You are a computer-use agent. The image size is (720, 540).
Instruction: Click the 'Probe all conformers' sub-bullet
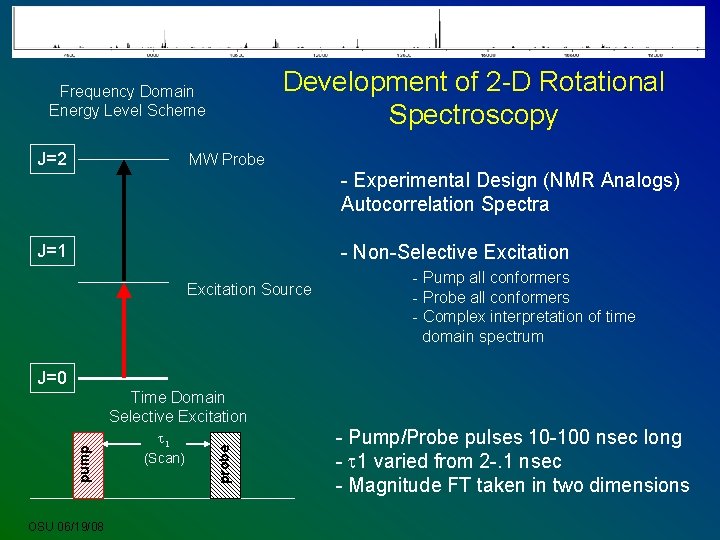tap(491, 298)
